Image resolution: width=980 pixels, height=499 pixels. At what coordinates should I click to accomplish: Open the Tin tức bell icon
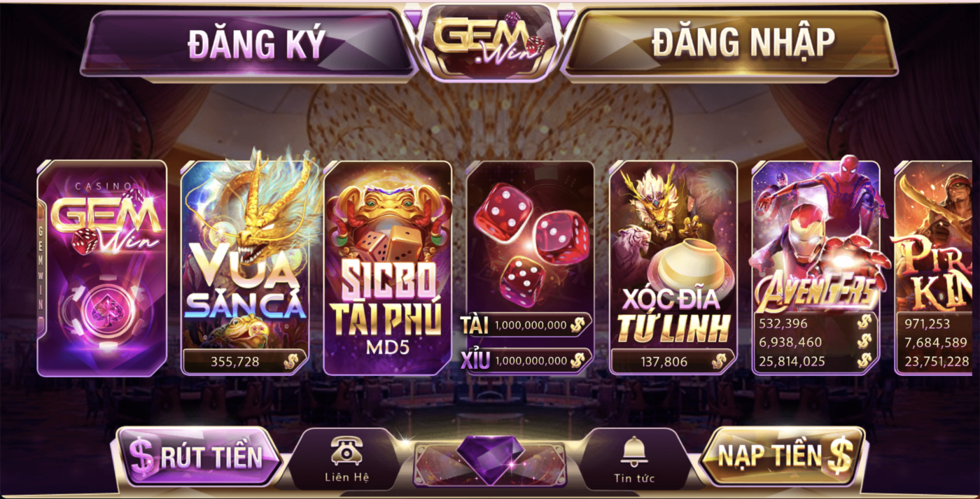click(x=633, y=451)
